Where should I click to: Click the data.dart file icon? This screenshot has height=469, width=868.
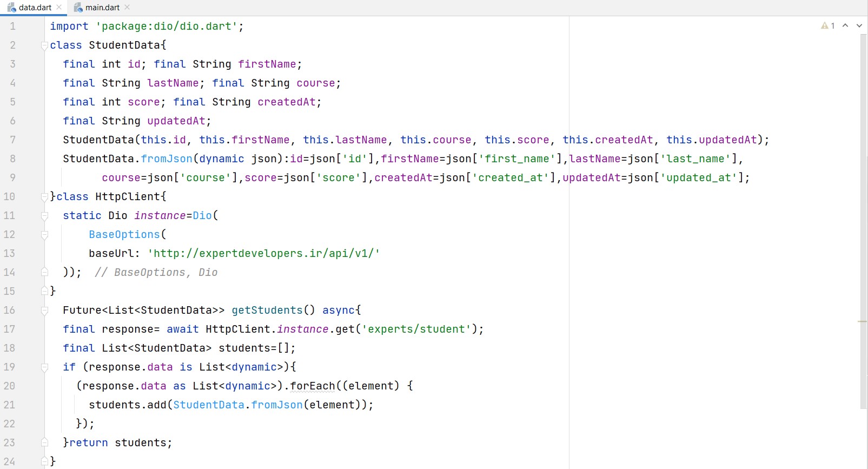(11, 8)
